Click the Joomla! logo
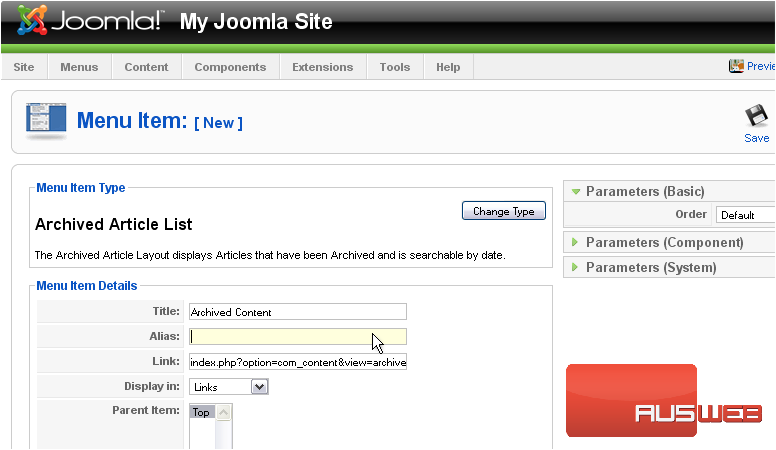 point(89,21)
